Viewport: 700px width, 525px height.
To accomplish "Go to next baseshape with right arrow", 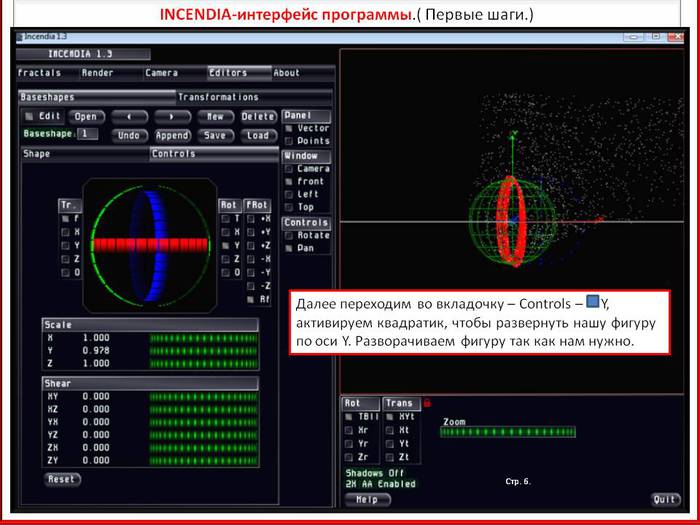I will (x=172, y=117).
